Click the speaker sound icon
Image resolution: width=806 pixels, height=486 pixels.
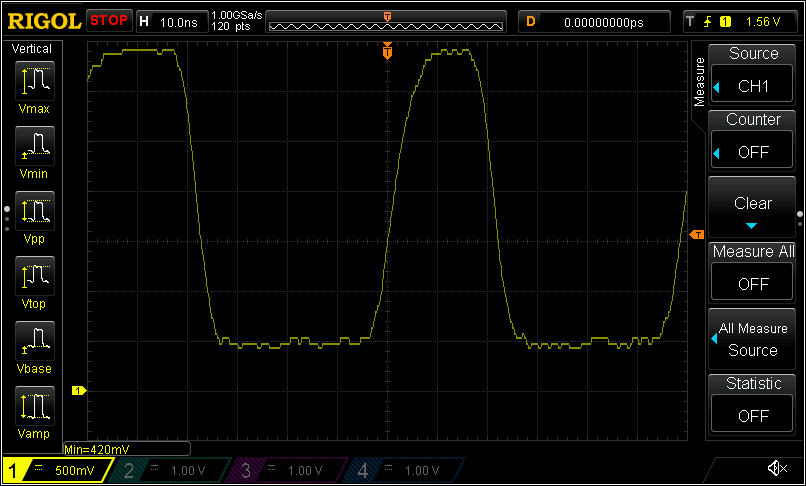tap(776, 468)
